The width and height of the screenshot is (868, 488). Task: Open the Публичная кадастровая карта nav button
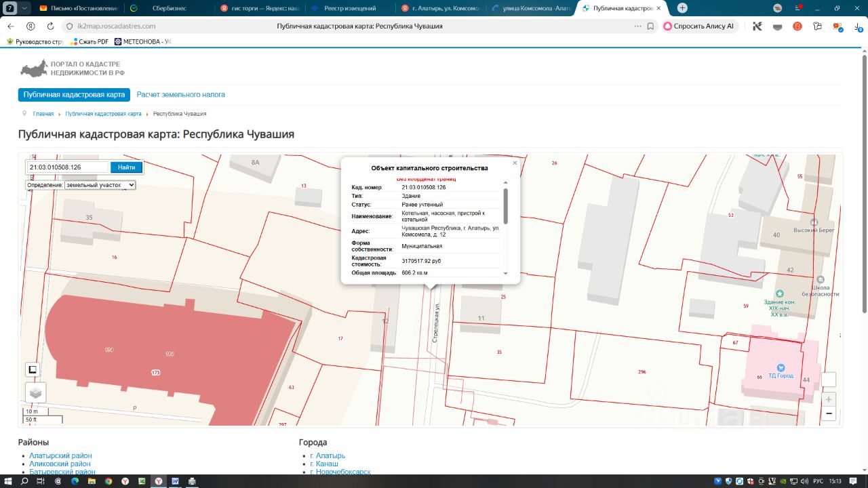coord(74,95)
